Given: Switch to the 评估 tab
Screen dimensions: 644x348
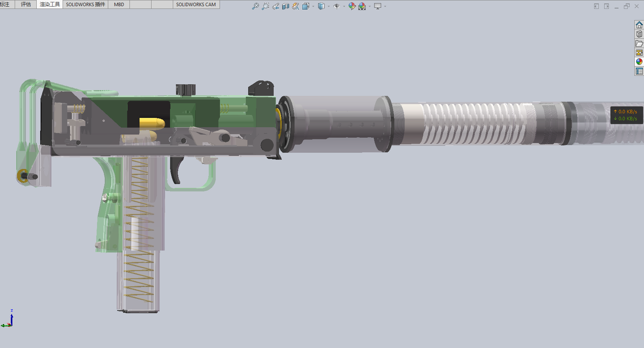Looking at the screenshot, I should pyautogui.click(x=26, y=4).
